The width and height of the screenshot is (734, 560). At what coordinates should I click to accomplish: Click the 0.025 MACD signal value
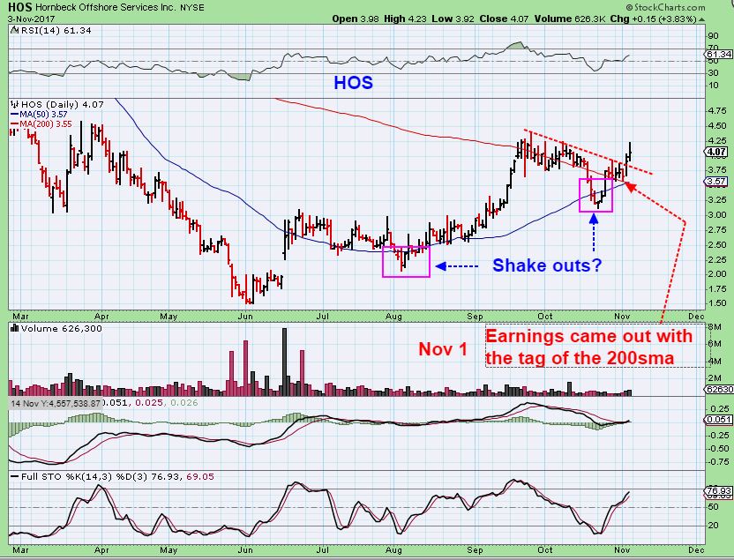coord(150,403)
